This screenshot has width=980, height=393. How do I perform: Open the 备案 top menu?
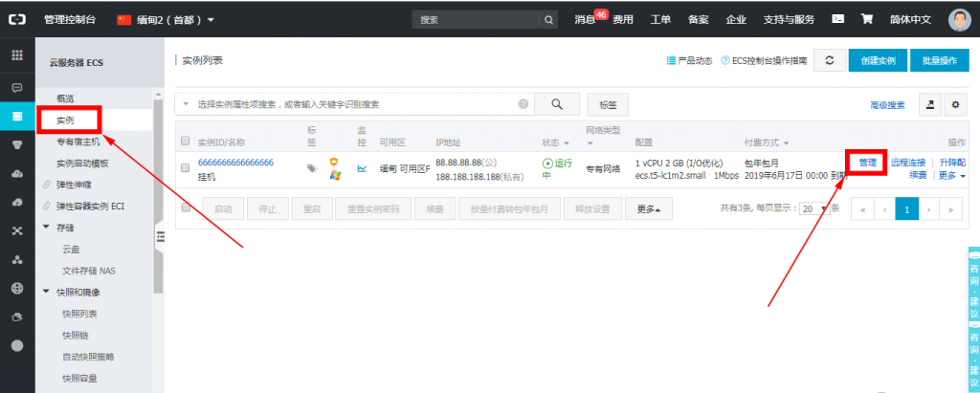698,19
